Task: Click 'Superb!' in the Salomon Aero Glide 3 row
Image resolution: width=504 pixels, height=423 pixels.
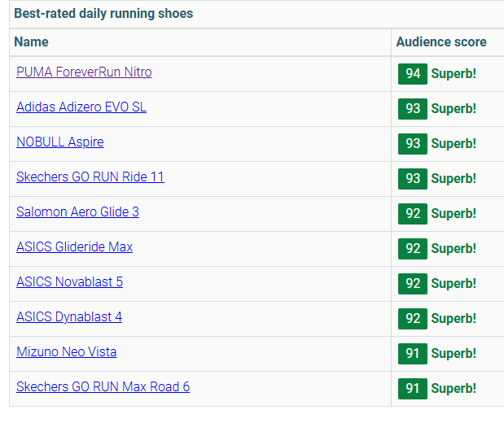Action: pos(454,214)
